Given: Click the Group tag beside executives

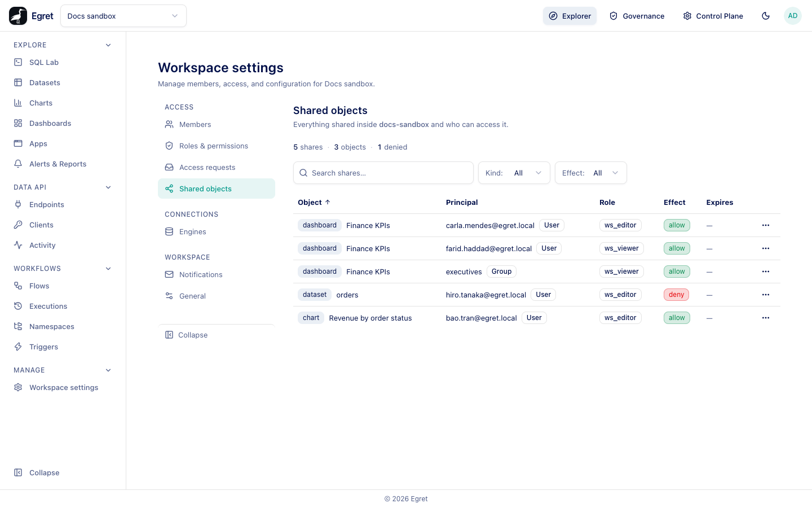Looking at the screenshot, I should 501,271.
